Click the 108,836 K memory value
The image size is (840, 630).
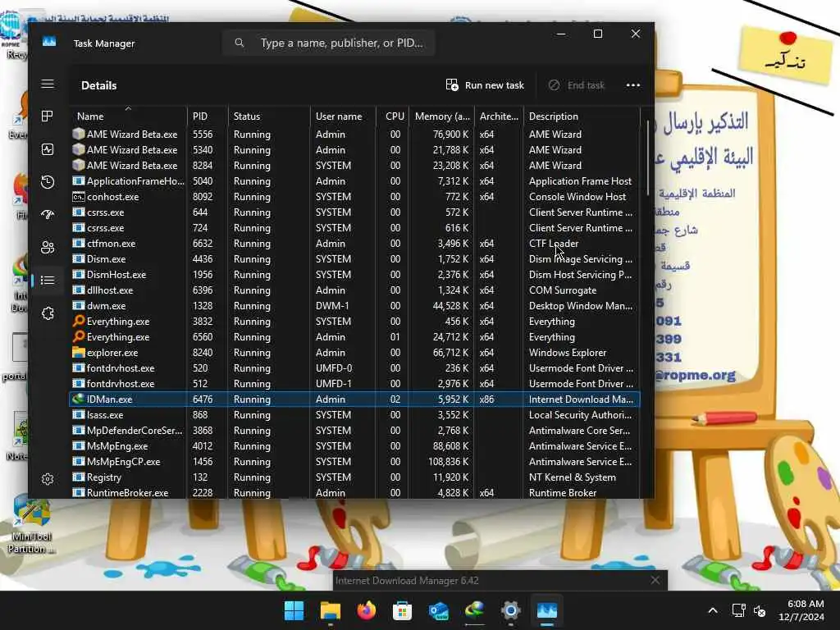(449, 461)
